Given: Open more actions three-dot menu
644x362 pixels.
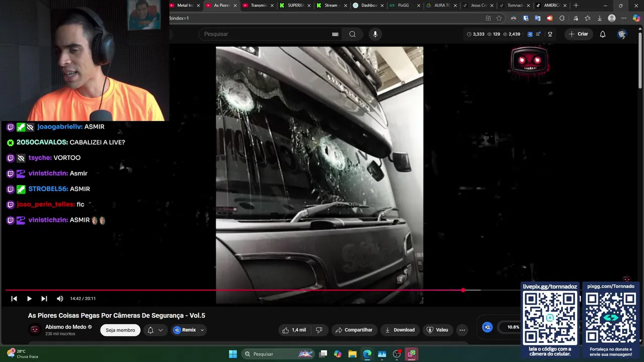Looking at the screenshot, I should (462, 330).
